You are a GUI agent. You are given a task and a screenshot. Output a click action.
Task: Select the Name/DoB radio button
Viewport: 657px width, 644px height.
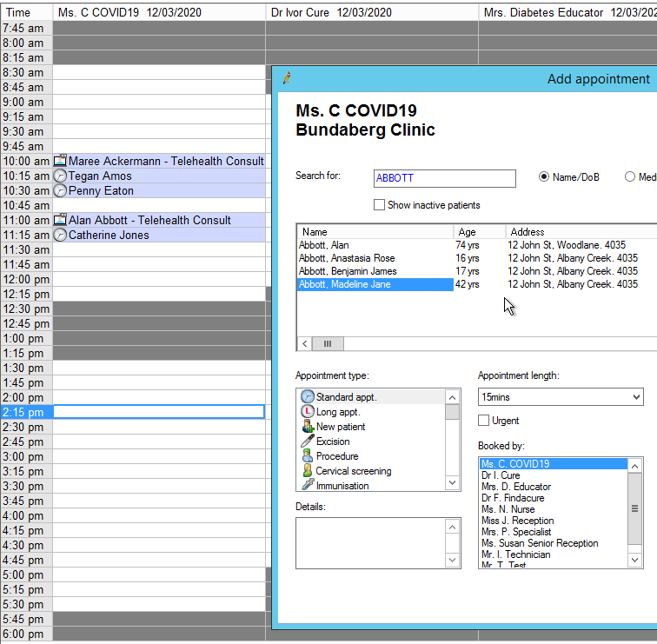click(x=545, y=177)
